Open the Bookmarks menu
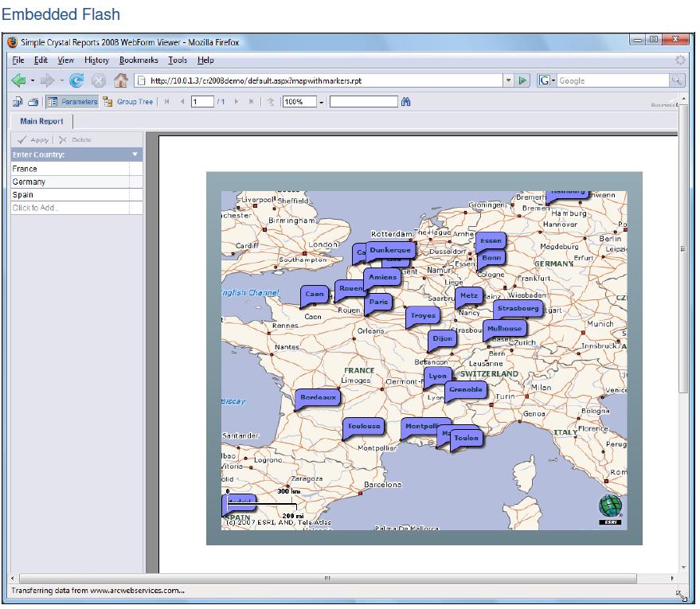Screen dimensions: 700x609 [x=139, y=61]
